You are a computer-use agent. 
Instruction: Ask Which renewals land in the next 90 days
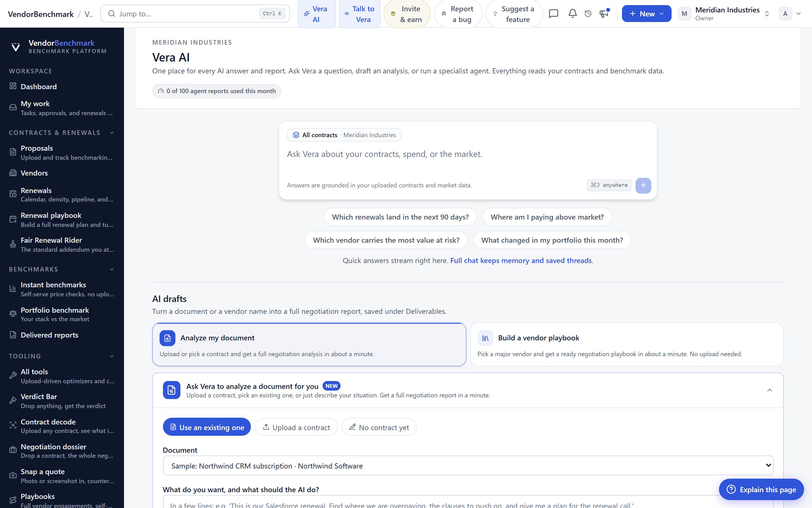[400, 217]
